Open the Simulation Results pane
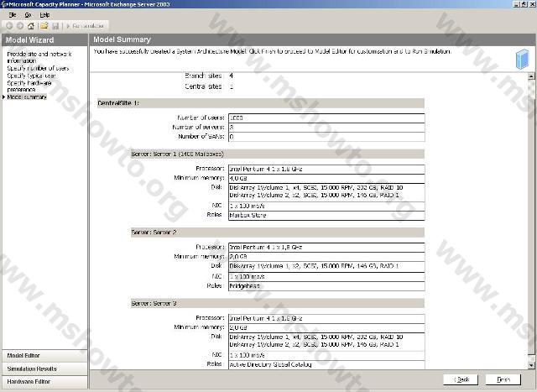Screen dimensions: 537x392 (x=44, y=368)
